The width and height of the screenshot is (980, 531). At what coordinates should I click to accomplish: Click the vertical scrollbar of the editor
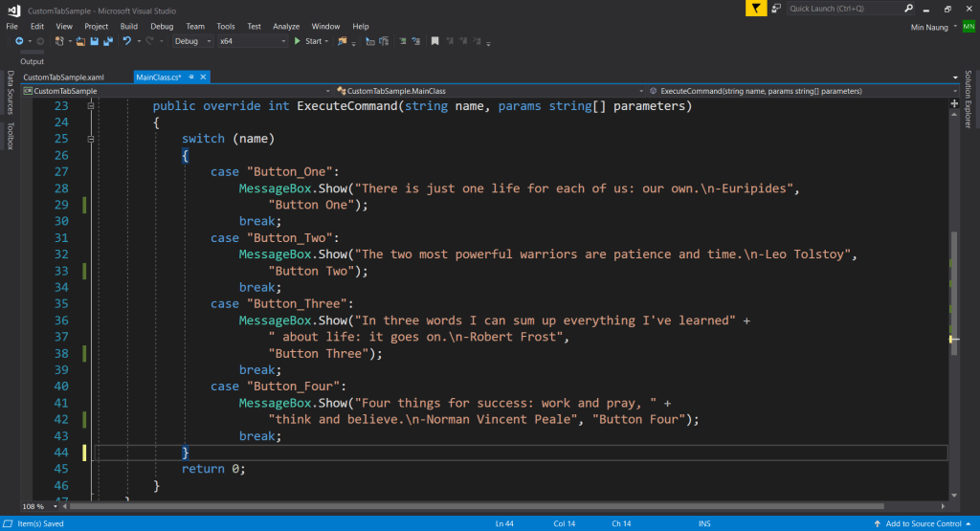(x=953, y=287)
